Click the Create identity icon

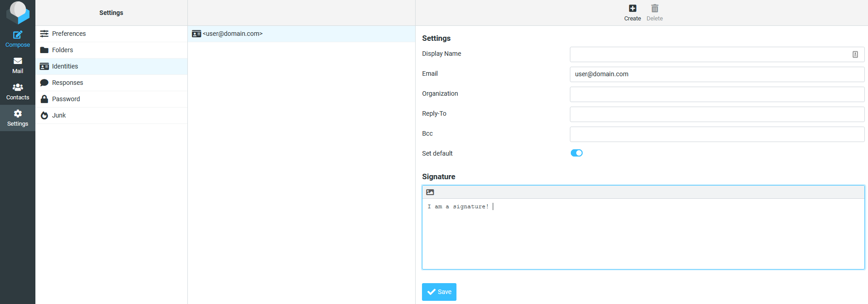[x=632, y=9]
